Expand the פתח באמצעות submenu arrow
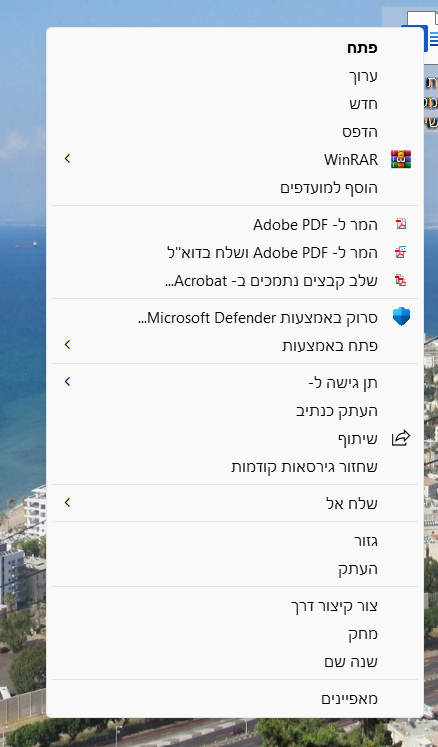438x747 pixels. [67, 344]
